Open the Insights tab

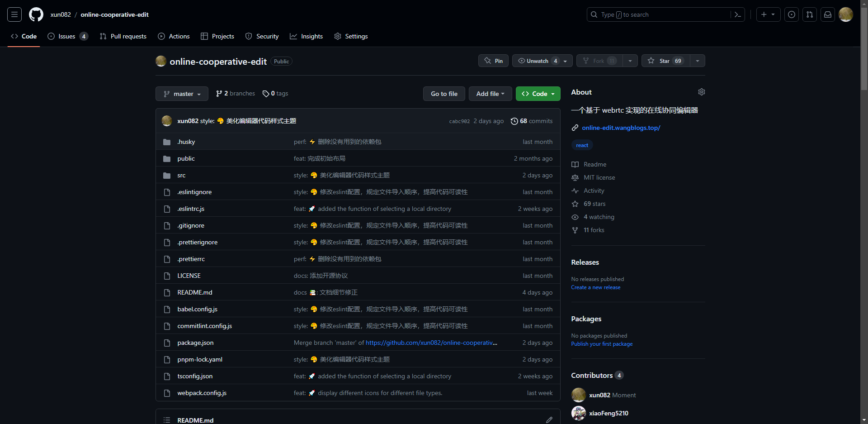click(307, 36)
